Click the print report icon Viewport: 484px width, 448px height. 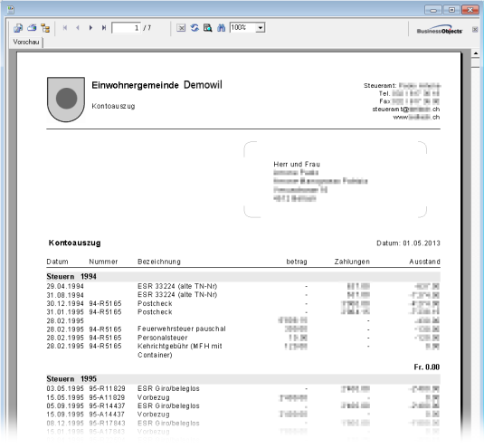[32, 28]
